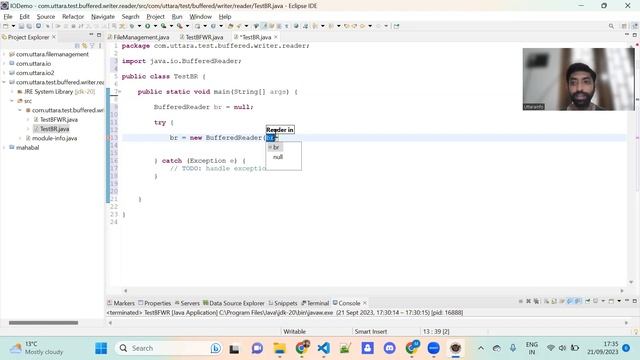Open the File menu
Viewport: 640px width, 360px height.
click(x=8, y=17)
